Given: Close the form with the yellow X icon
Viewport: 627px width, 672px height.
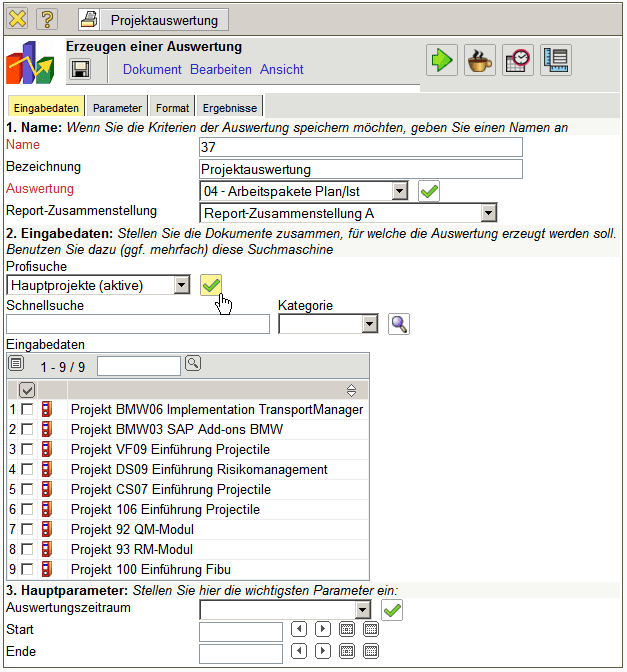Looking at the screenshot, I should (x=18, y=20).
